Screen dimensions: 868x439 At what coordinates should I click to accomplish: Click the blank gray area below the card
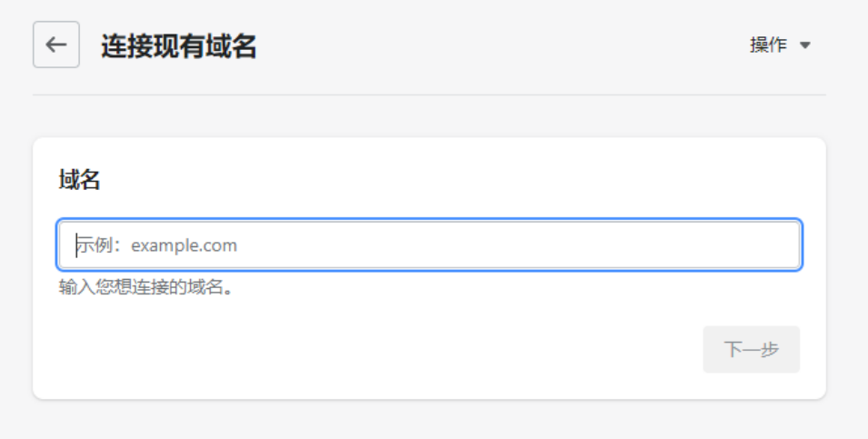pos(429,420)
